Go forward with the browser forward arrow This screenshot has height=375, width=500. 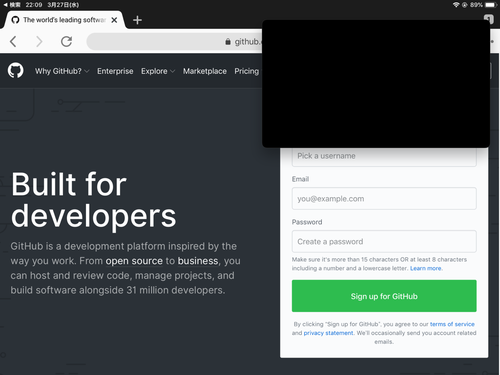pos(39,41)
